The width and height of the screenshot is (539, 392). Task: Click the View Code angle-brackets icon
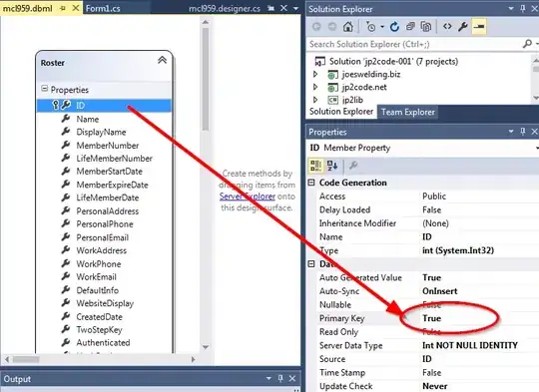pos(447,26)
